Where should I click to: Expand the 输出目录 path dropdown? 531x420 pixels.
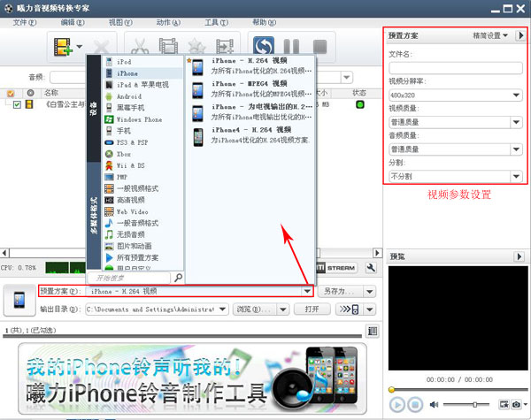point(222,309)
